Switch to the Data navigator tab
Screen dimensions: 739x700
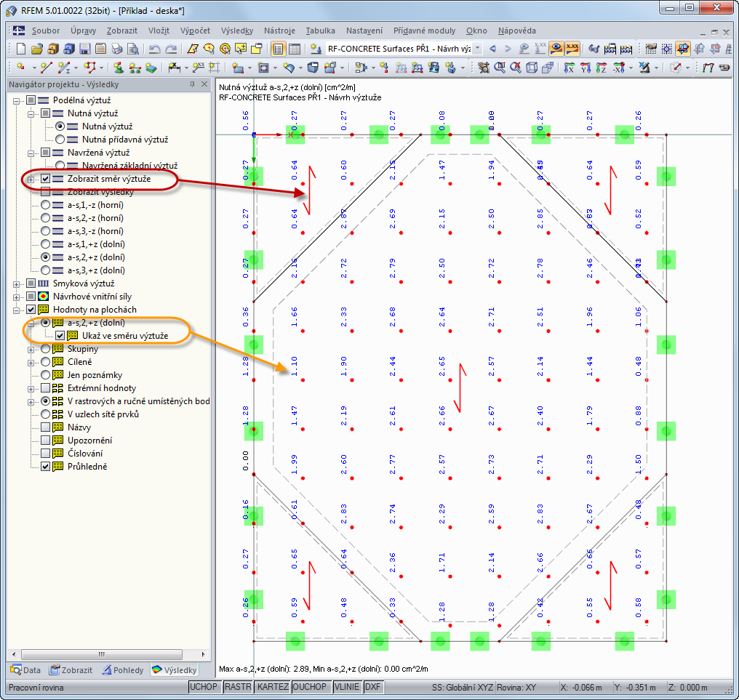[26, 670]
